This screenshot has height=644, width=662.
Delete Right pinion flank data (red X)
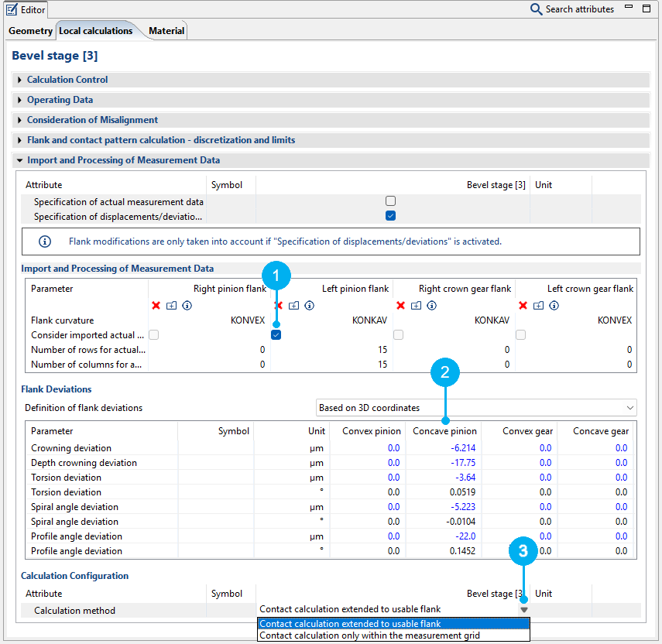point(156,305)
